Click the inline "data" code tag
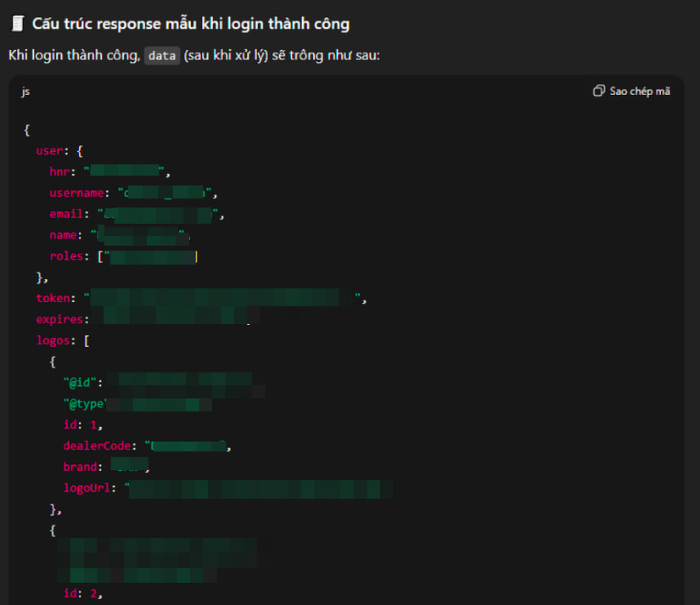The height and width of the screenshot is (605, 700). (162, 56)
